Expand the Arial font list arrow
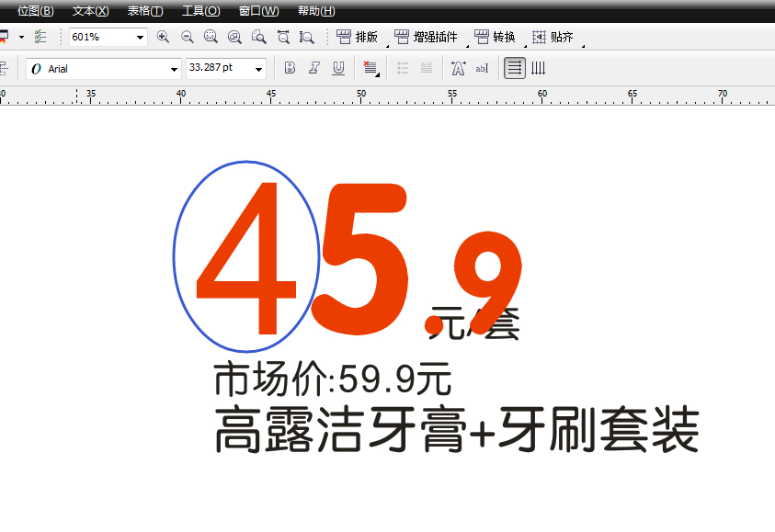Screen dimensions: 775x532 (174, 70)
